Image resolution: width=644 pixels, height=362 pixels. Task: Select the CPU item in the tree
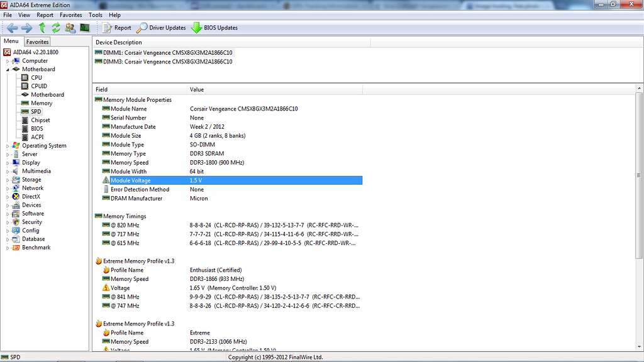36,77
